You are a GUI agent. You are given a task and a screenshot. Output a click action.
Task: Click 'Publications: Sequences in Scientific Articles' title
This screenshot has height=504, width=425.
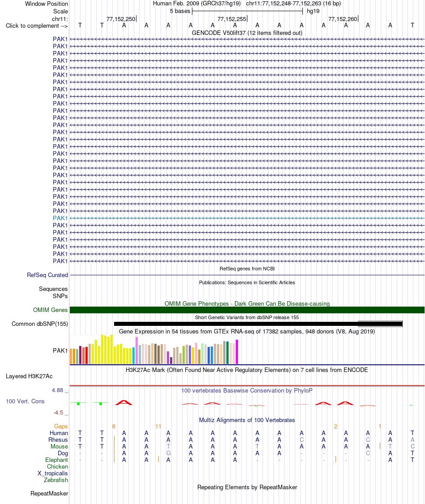tap(246, 282)
